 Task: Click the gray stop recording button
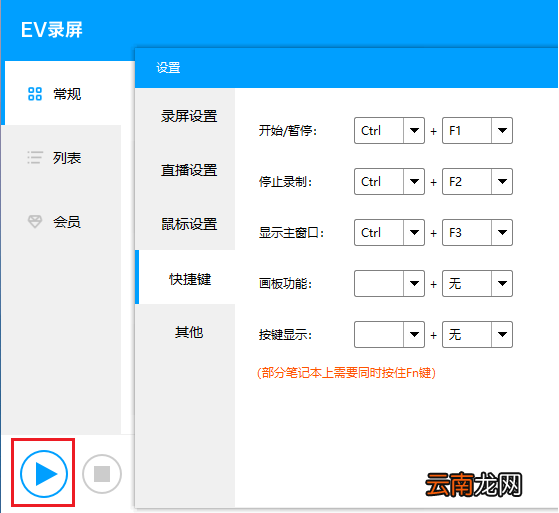click(x=102, y=474)
